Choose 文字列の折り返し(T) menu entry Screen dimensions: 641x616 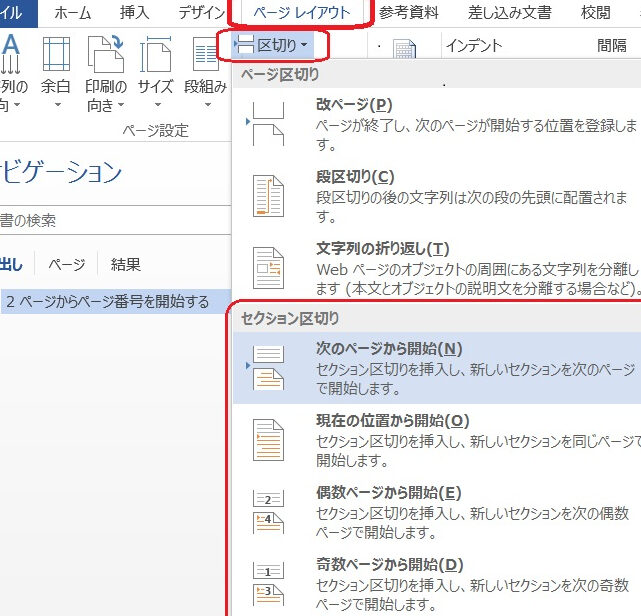[x=437, y=268]
